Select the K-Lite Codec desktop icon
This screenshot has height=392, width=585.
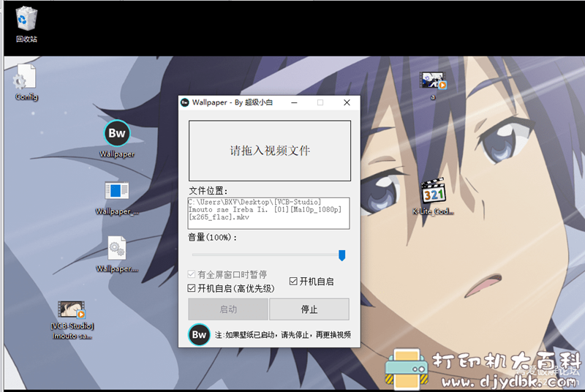(433, 196)
